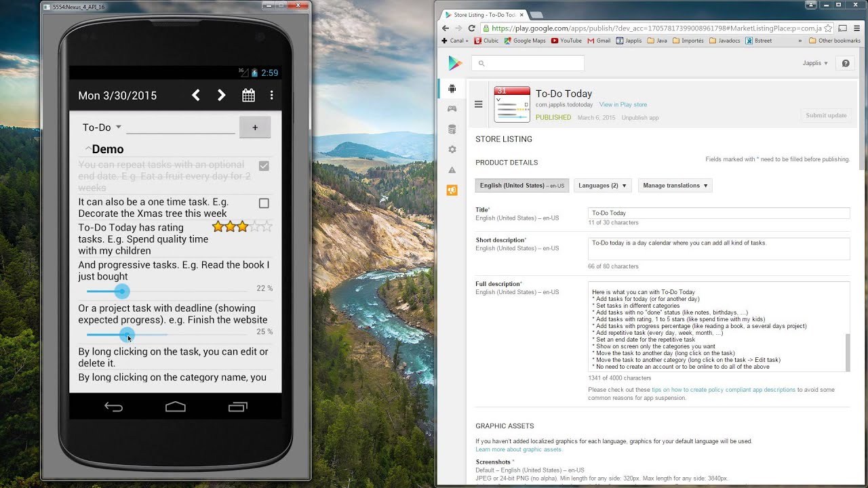Check the one time task checkbox

[264, 203]
